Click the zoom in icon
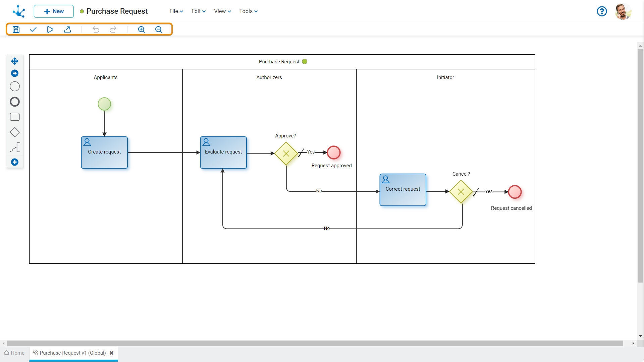The image size is (644, 362). (142, 29)
